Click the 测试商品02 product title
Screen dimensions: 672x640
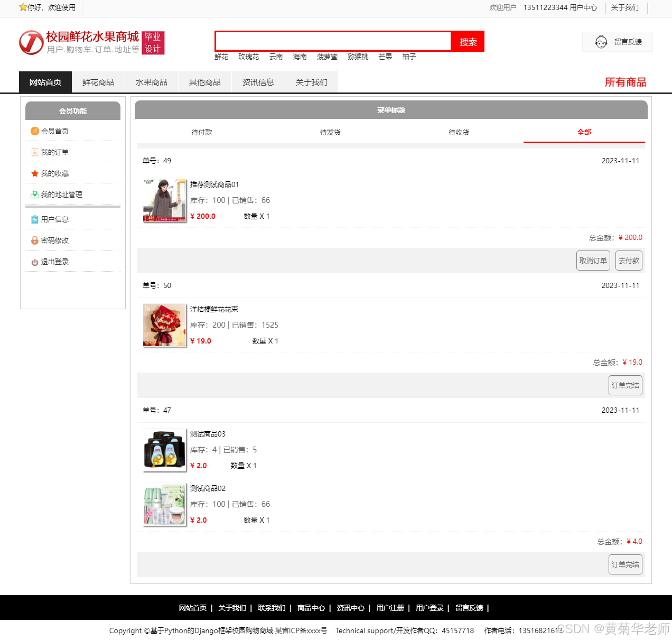[x=208, y=488]
